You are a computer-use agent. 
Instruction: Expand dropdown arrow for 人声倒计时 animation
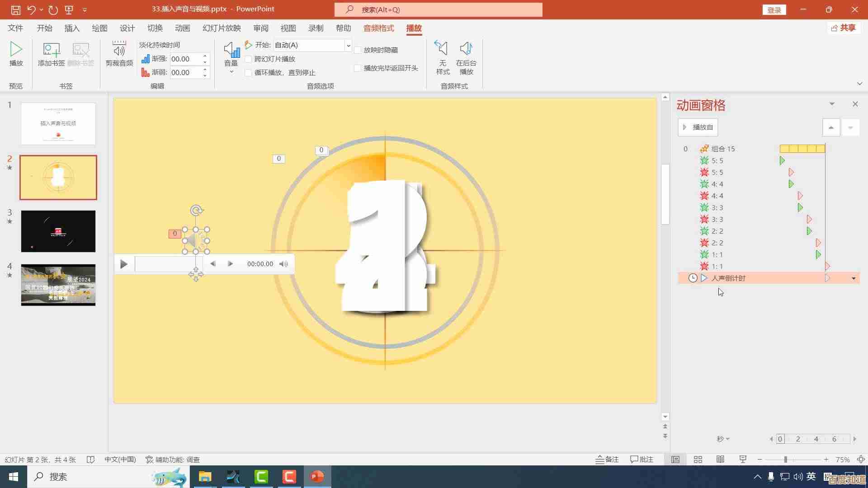point(854,278)
